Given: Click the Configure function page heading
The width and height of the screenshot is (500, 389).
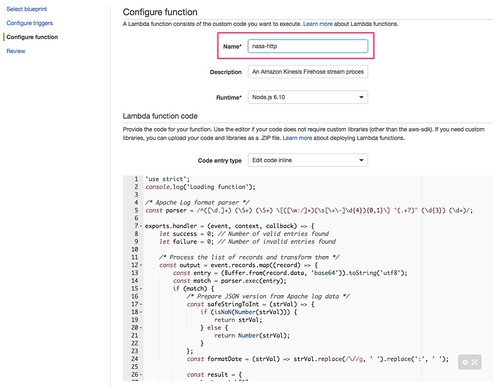Looking at the screenshot, I should (160, 12).
